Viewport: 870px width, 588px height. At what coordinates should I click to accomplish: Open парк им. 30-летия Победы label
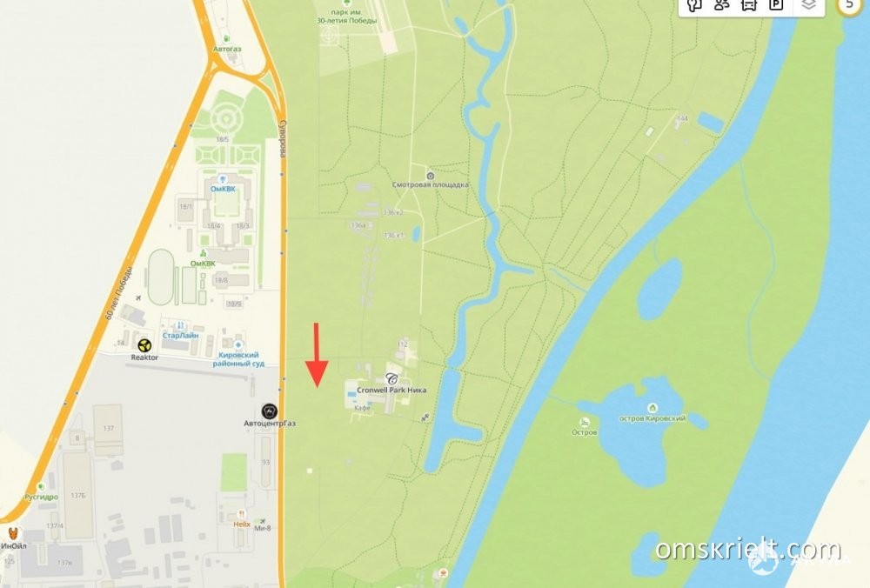[x=347, y=16]
